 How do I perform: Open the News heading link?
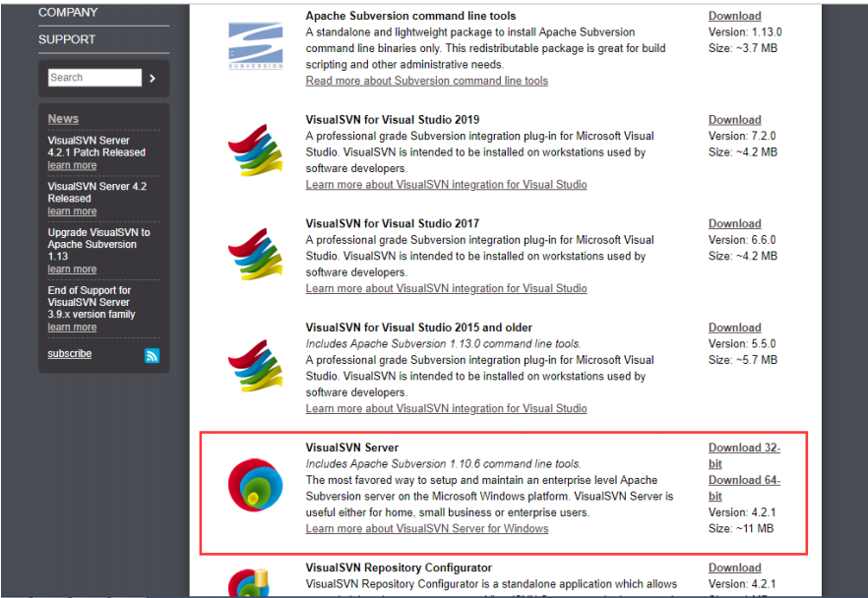(x=63, y=119)
